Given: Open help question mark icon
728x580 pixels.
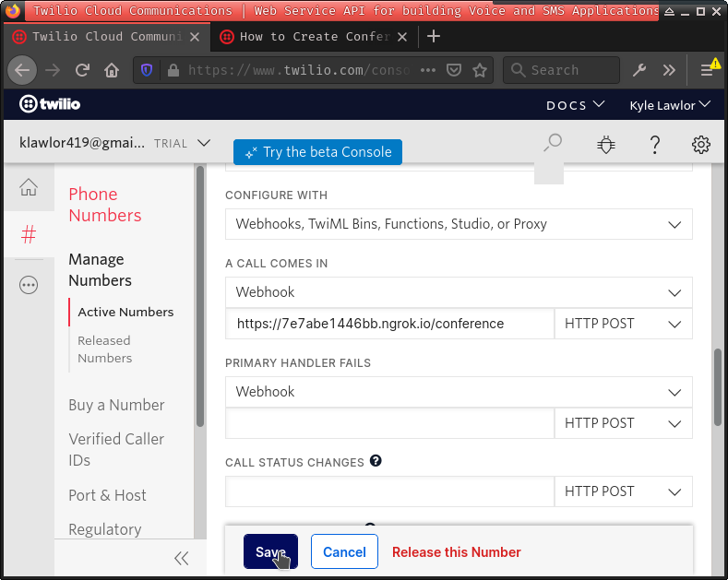Looking at the screenshot, I should point(654,144).
